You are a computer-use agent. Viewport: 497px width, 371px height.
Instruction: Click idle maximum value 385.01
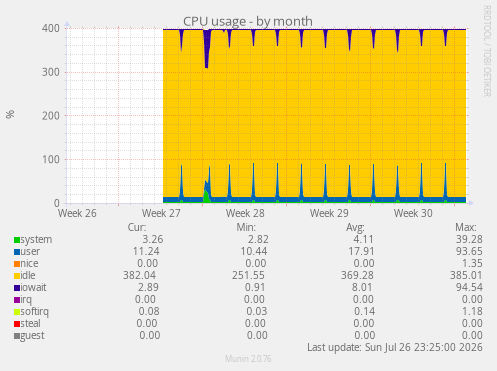(x=466, y=276)
